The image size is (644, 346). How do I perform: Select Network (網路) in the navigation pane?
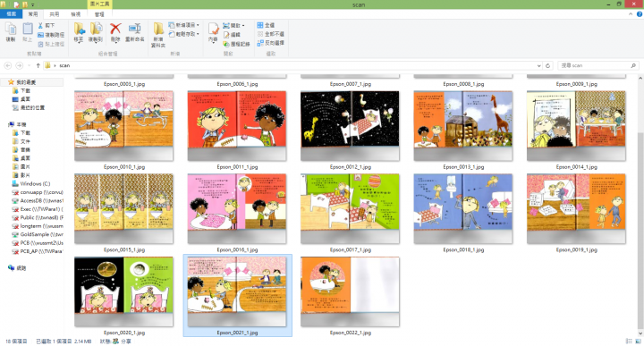17,268
